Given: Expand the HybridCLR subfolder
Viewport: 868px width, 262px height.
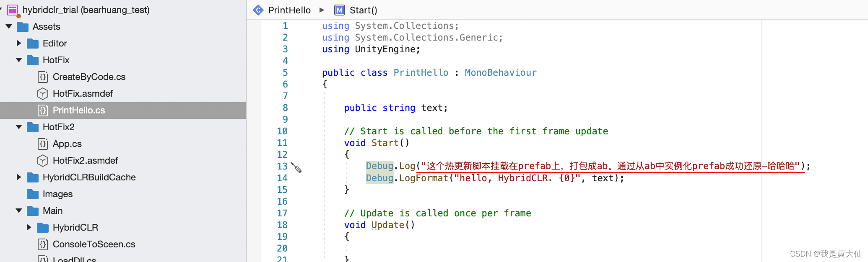Looking at the screenshot, I should [29, 227].
